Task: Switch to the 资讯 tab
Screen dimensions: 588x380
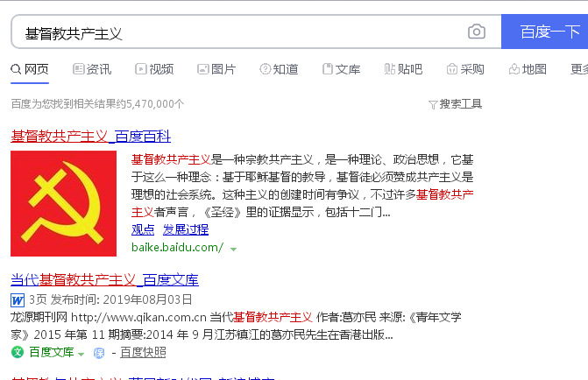Action: pyautogui.click(x=92, y=69)
